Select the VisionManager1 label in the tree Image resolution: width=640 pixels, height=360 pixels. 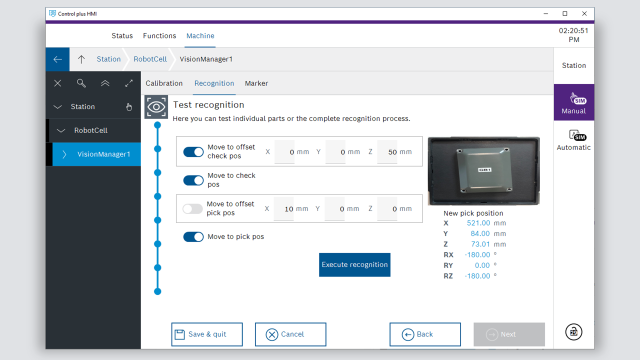104,154
